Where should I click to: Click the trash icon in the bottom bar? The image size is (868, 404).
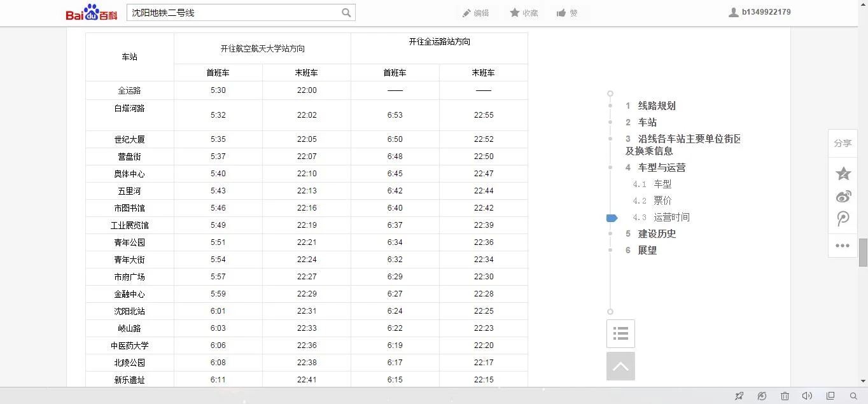click(x=784, y=396)
